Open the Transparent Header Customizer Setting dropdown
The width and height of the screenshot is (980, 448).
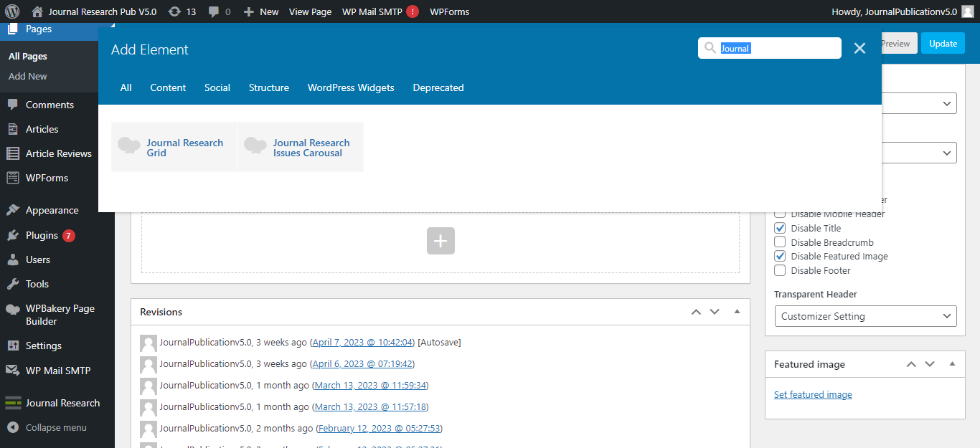pyautogui.click(x=865, y=316)
